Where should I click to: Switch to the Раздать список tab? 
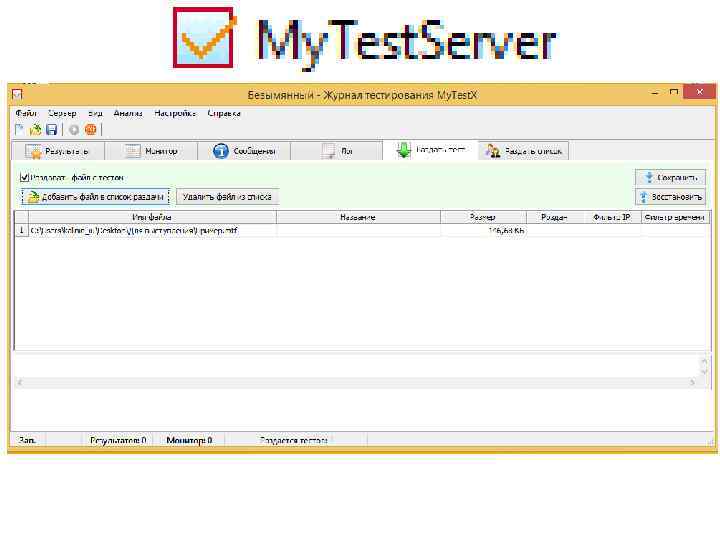(x=523, y=151)
